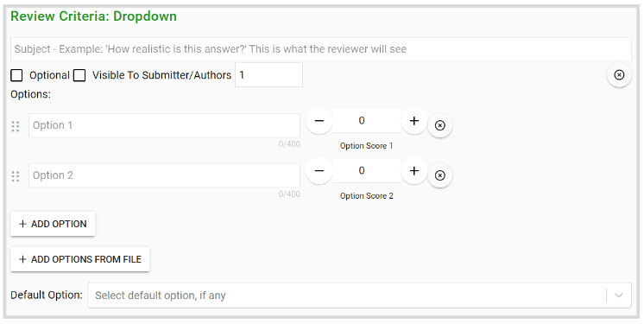This screenshot has width=644, height=324.
Task: Focus the Subject text field
Action: pyautogui.click(x=321, y=49)
